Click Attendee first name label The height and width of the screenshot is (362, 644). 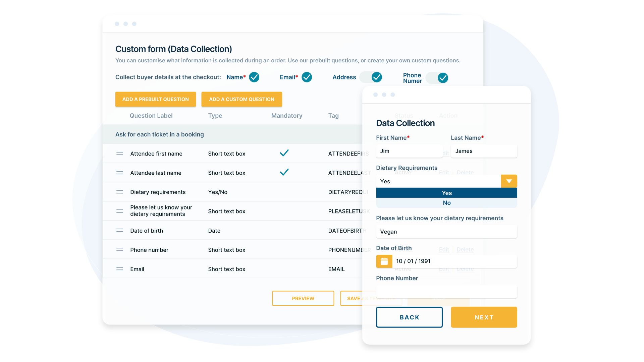156,154
